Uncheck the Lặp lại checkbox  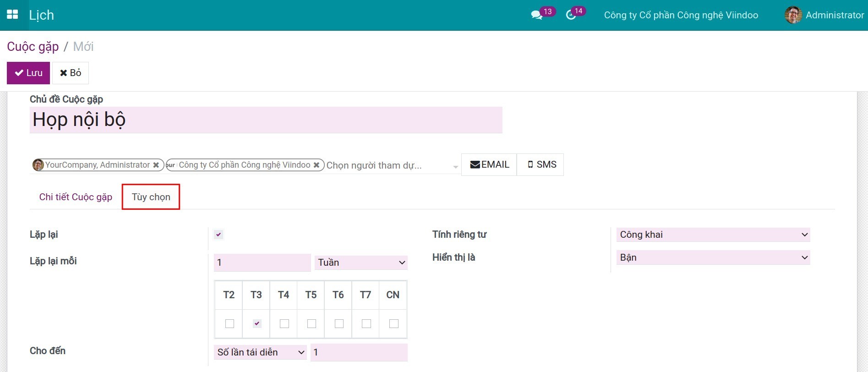(x=218, y=235)
